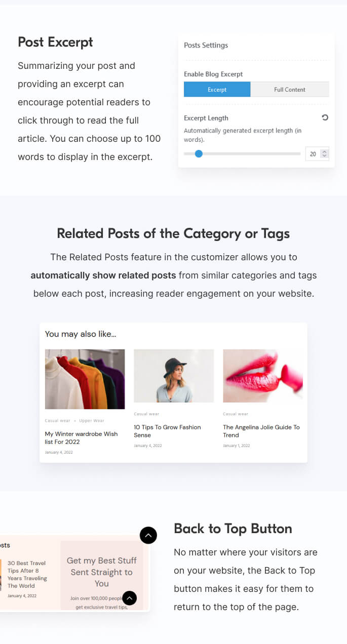
Task: Click the excerpt length number field
Action: point(313,154)
